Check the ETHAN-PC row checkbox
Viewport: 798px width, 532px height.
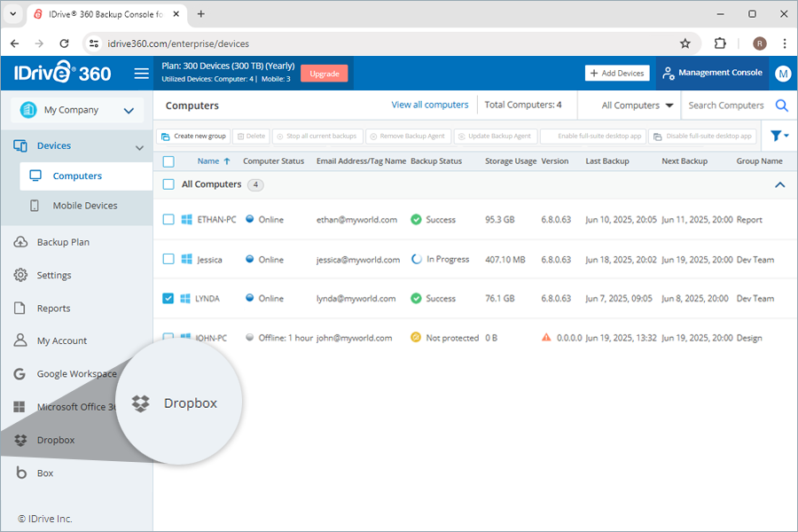168,220
